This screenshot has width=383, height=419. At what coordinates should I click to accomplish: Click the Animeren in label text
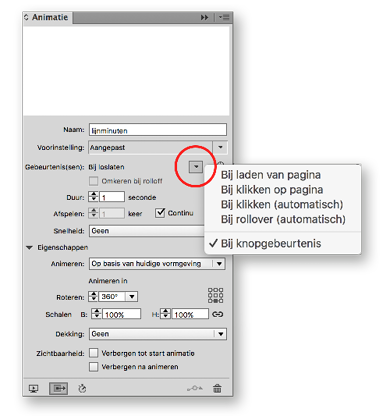(108, 281)
